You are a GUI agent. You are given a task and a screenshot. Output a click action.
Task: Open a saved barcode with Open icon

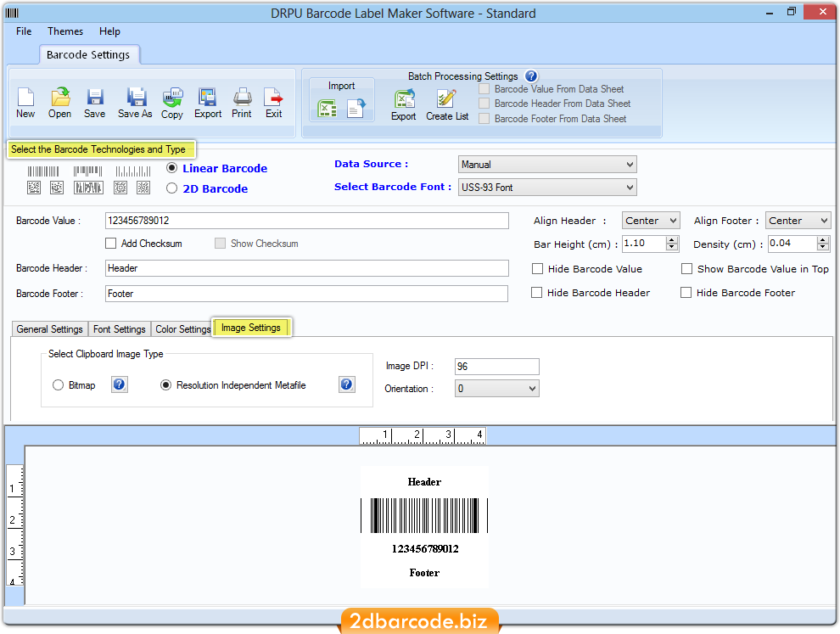pos(60,97)
